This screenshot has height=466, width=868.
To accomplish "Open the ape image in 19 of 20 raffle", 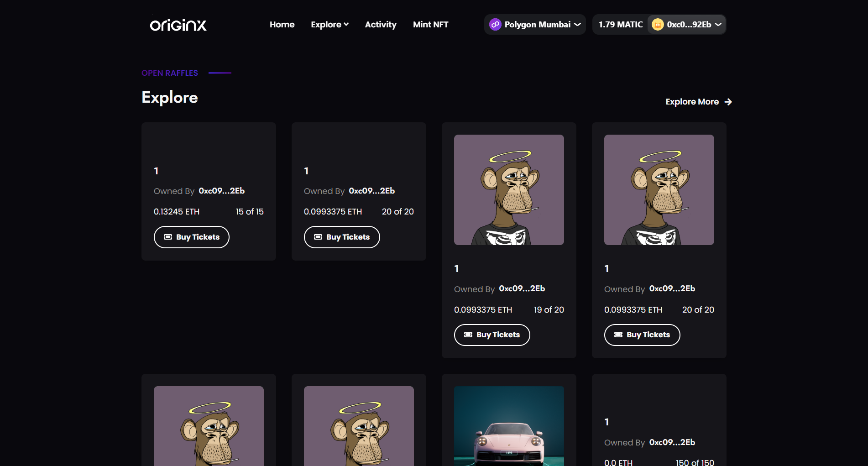I will 509,190.
